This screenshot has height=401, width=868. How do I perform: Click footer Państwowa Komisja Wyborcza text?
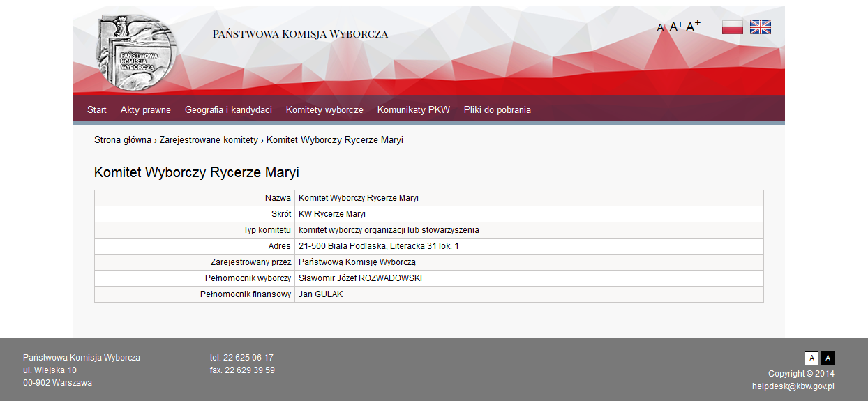tap(82, 358)
